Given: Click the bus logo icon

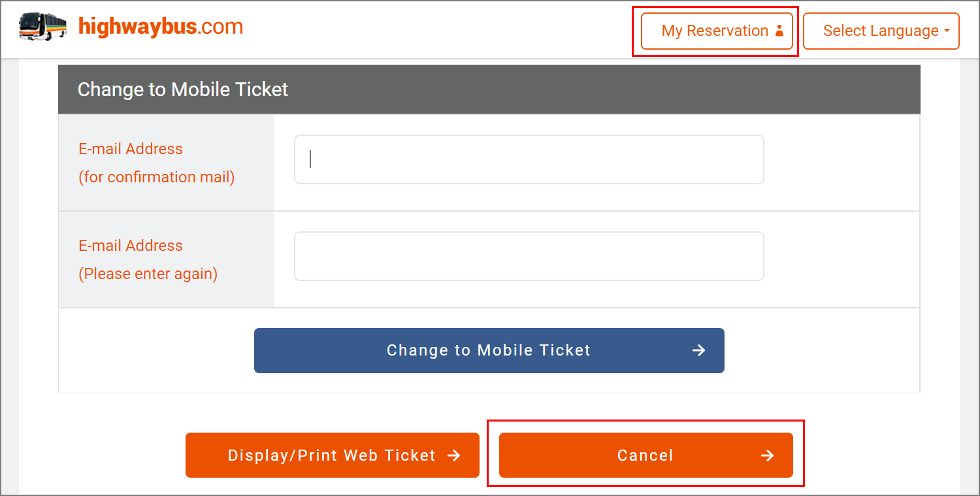Looking at the screenshot, I should [x=42, y=27].
